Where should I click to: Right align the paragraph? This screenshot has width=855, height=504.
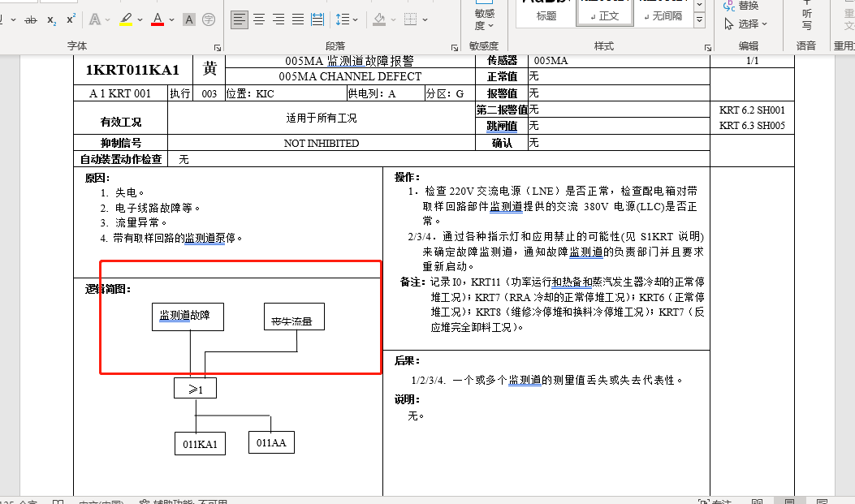pyautogui.click(x=279, y=19)
